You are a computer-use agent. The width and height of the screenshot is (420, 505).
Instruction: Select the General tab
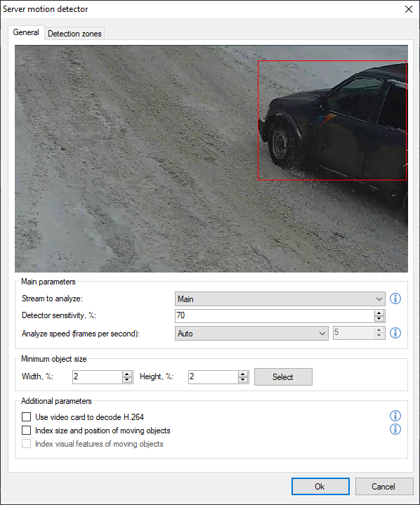[26, 32]
